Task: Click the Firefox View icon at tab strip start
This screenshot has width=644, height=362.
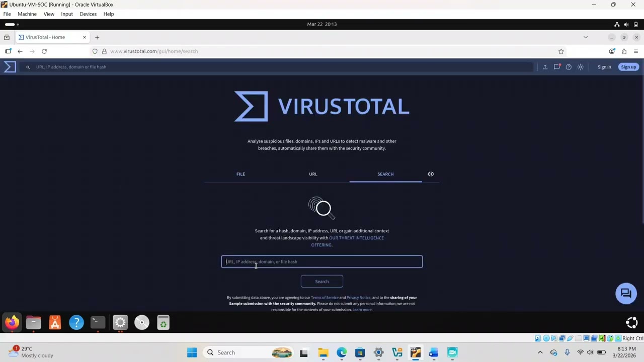Action: [7, 37]
